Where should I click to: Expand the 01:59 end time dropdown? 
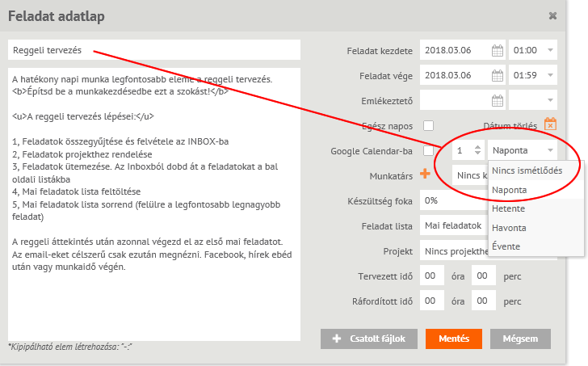pyautogui.click(x=550, y=75)
